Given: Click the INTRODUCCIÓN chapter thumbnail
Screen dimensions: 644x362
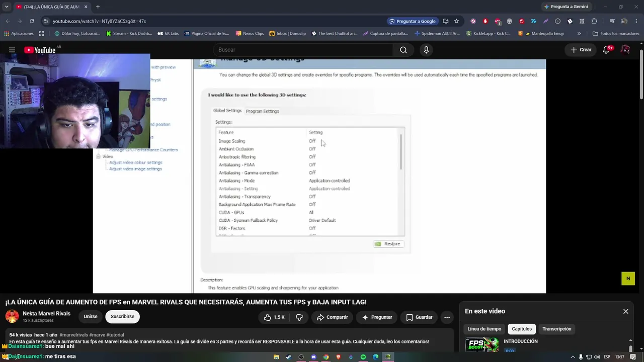Looking at the screenshot, I should click(482, 344).
